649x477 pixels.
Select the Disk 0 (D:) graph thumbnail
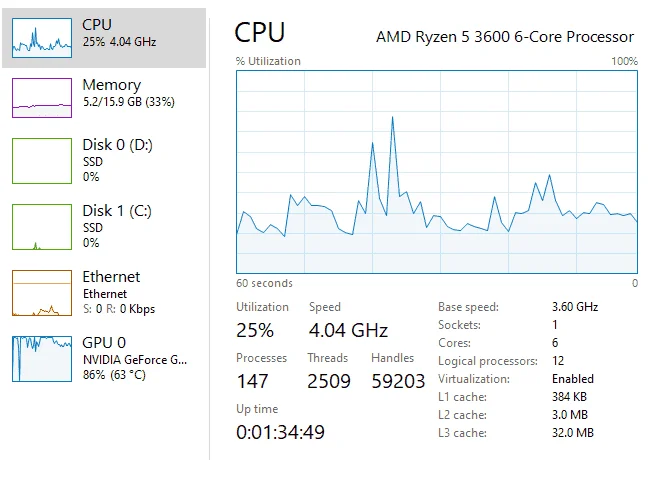pyautogui.click(x=42, y=161)
